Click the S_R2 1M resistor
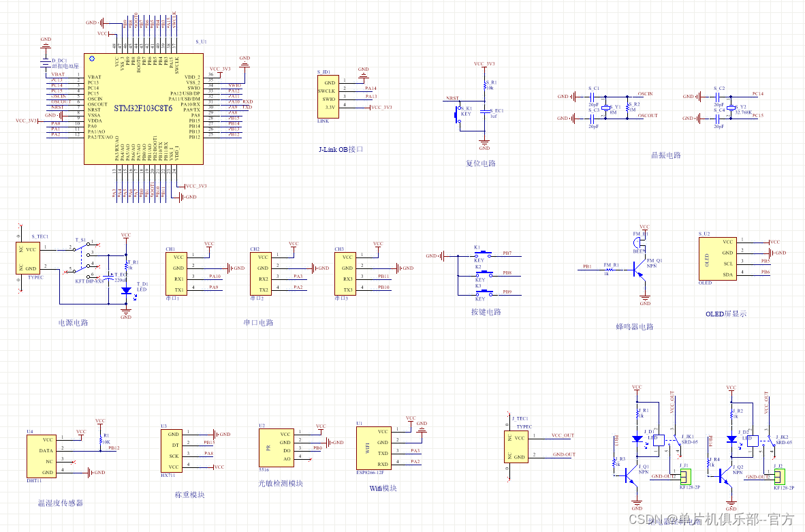This screenshot has height=532, width=805. click(x=627, y=107)
